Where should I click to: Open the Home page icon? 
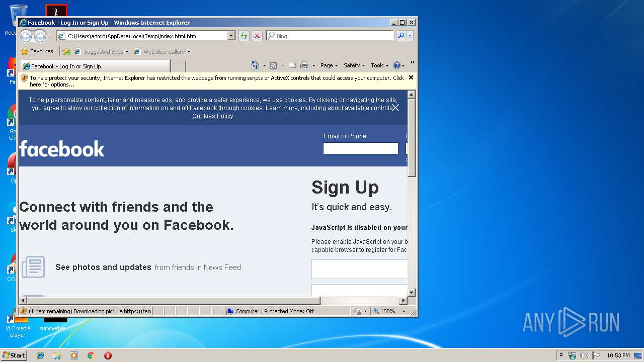tap(255, 65)
